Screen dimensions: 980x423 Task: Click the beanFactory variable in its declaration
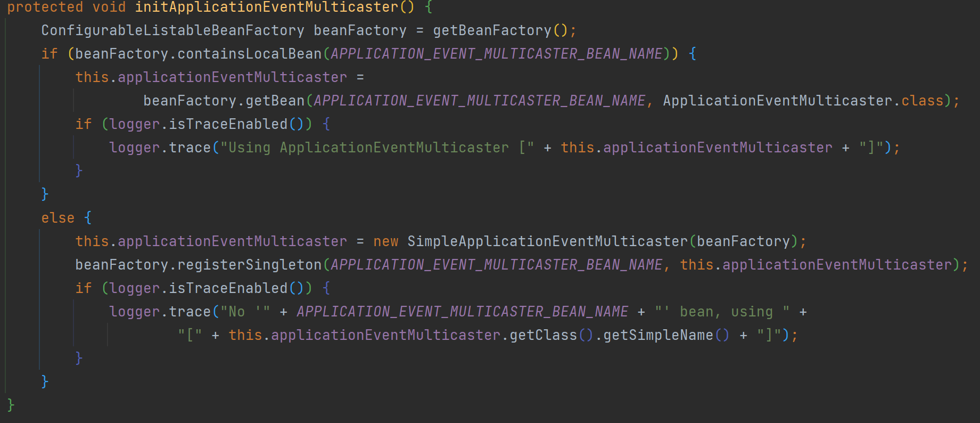tap(360, 30)
